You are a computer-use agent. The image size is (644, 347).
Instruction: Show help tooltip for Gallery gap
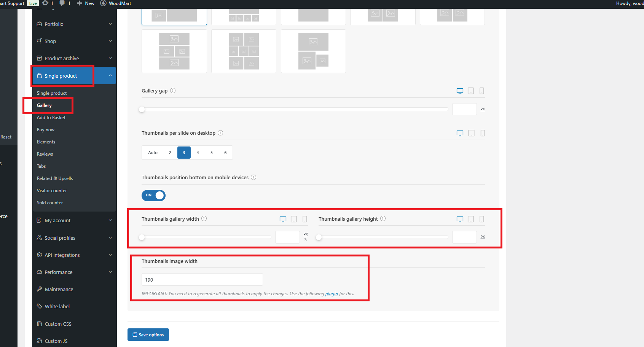(173, 91)
